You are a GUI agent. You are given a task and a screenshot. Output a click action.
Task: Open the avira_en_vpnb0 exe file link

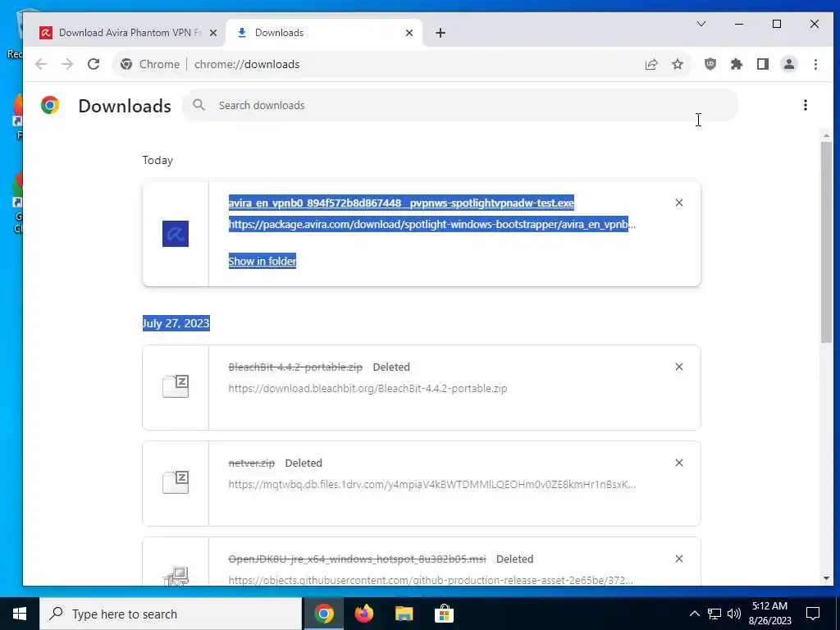(x=401, y=203)
